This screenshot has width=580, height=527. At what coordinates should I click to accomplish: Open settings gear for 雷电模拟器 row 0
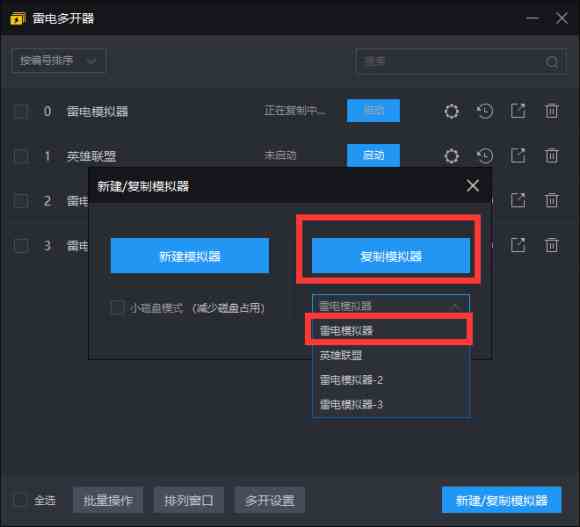coord(451,111)
